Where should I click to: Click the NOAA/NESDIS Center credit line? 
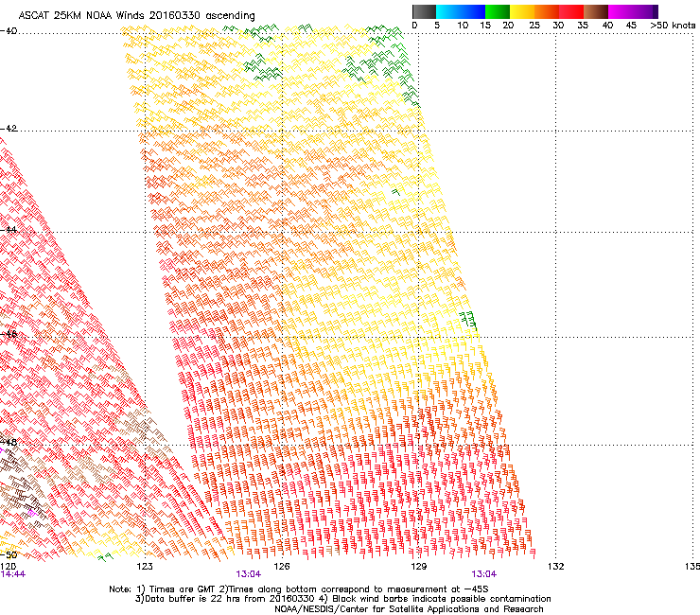pyautogui.click(x=409, y=609)
